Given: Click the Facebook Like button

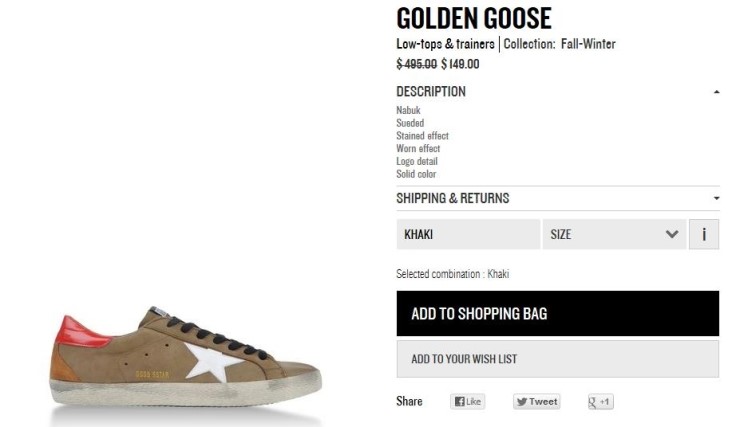Looking at the screenshot, I should pos(467,402).
